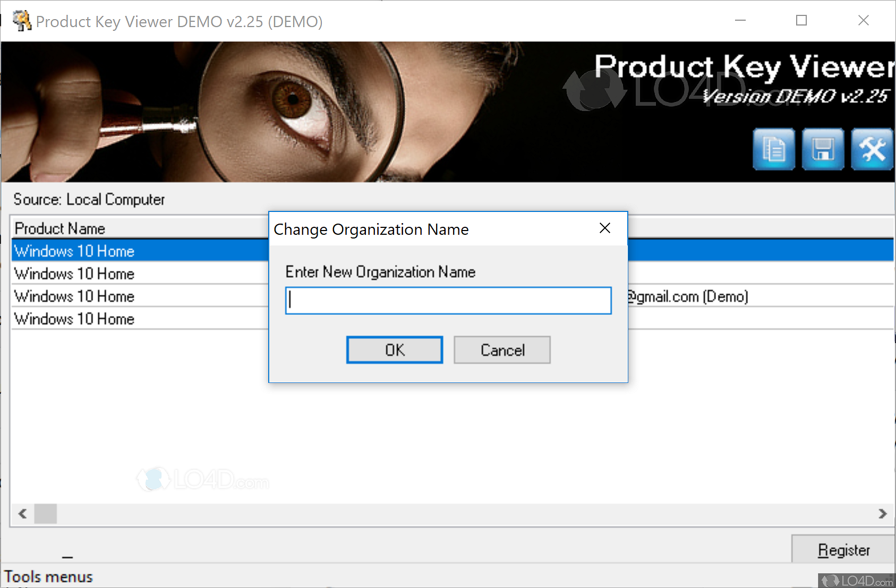Maximize the Product Key Viewer window

pyautogui.click(x=801, y=21)
